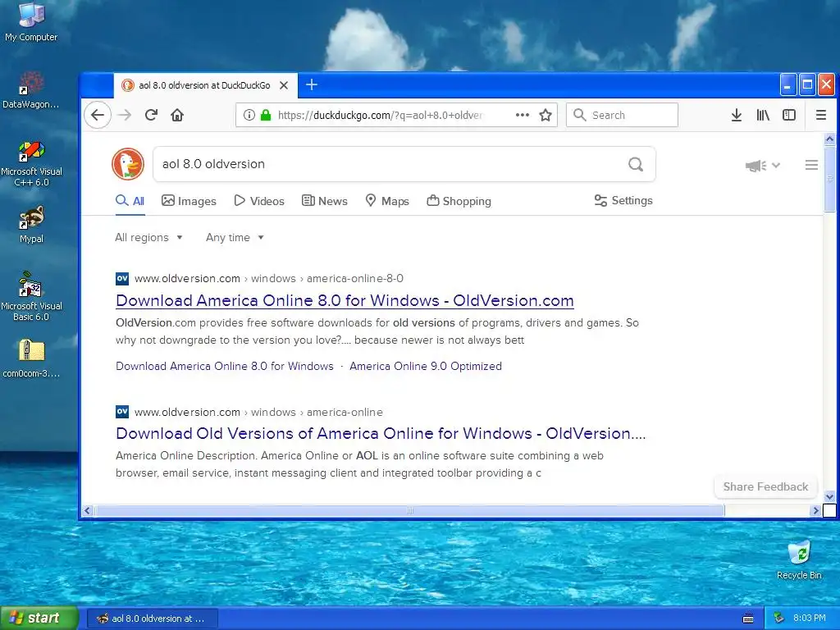Toggle the sidebars icon
This screenshot has height=630, width=840.
point(789,115)
